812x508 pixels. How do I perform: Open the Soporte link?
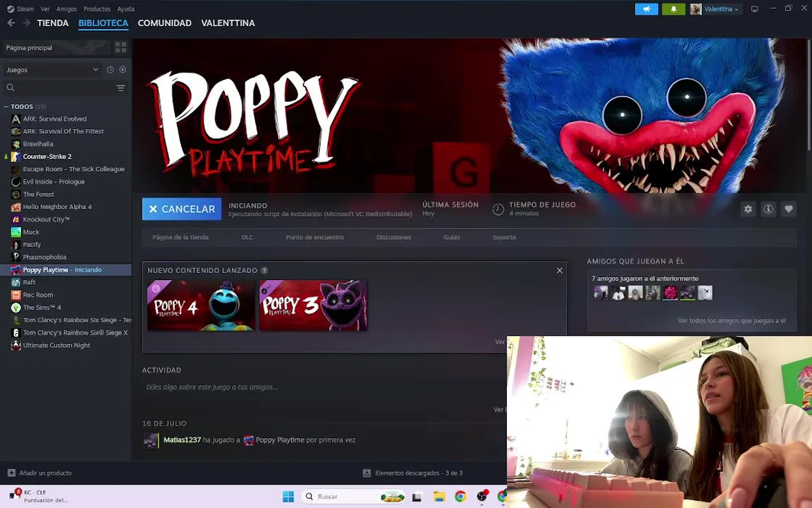click(504, 237)
